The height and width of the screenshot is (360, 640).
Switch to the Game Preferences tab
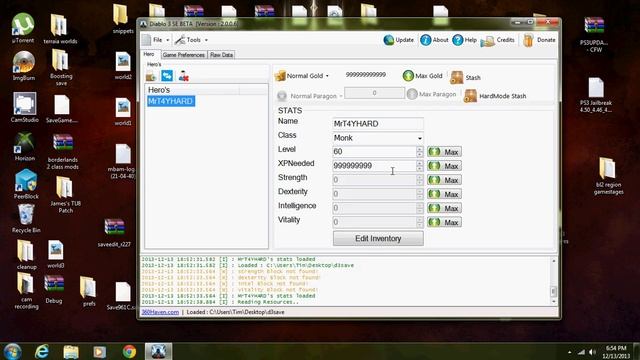[184, 55]
